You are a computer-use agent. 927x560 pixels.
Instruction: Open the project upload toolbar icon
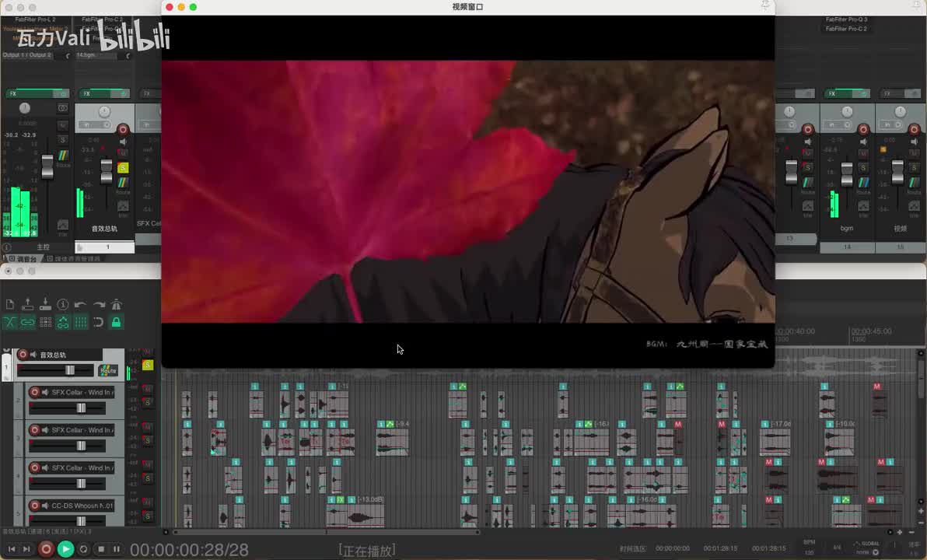[27, 305]
